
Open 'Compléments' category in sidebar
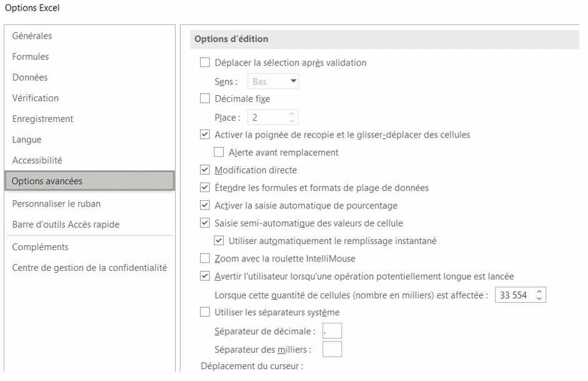[41, 247]
